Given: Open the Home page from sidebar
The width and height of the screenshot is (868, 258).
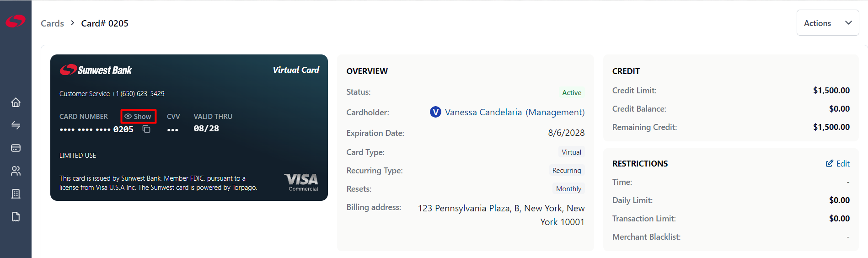Looking at the screenshot, I should coord(16,102).
